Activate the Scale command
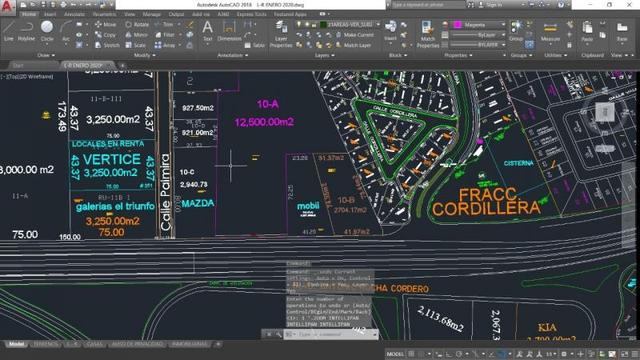 [x=136, y=45]
